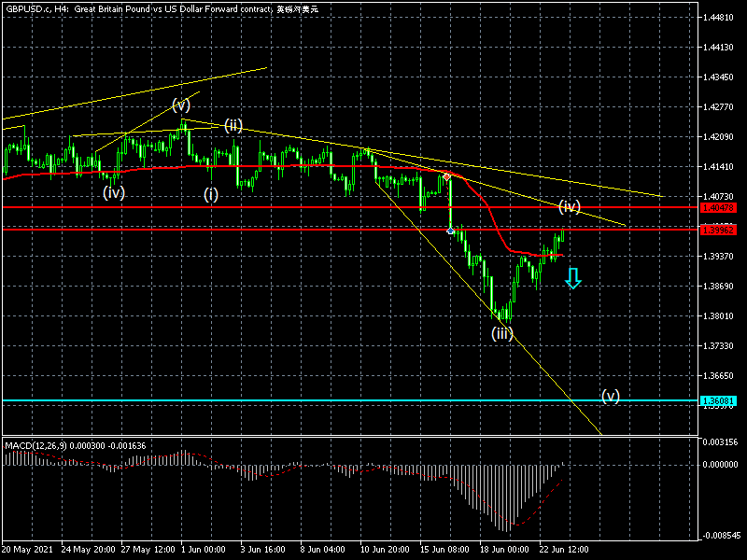This screenshot has height=560, width=747.
Task: Select the (v) label on the cyan line
Action: coord(610,395)
